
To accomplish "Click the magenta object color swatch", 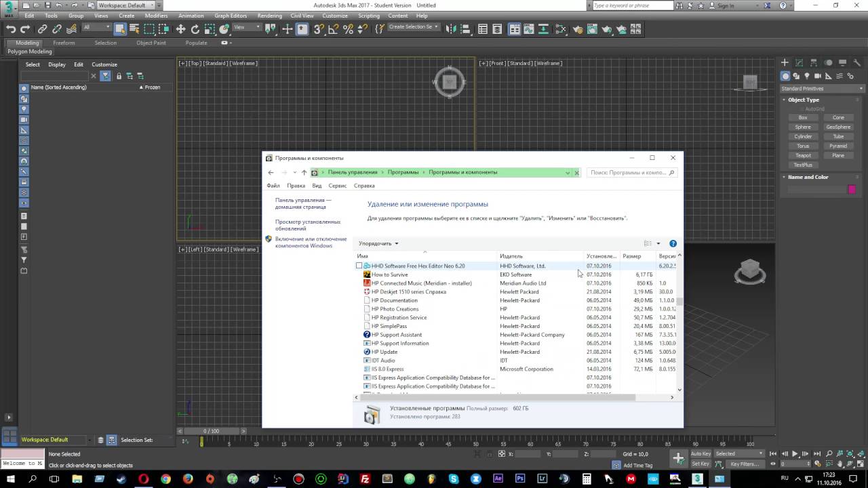I will [852, 189].
